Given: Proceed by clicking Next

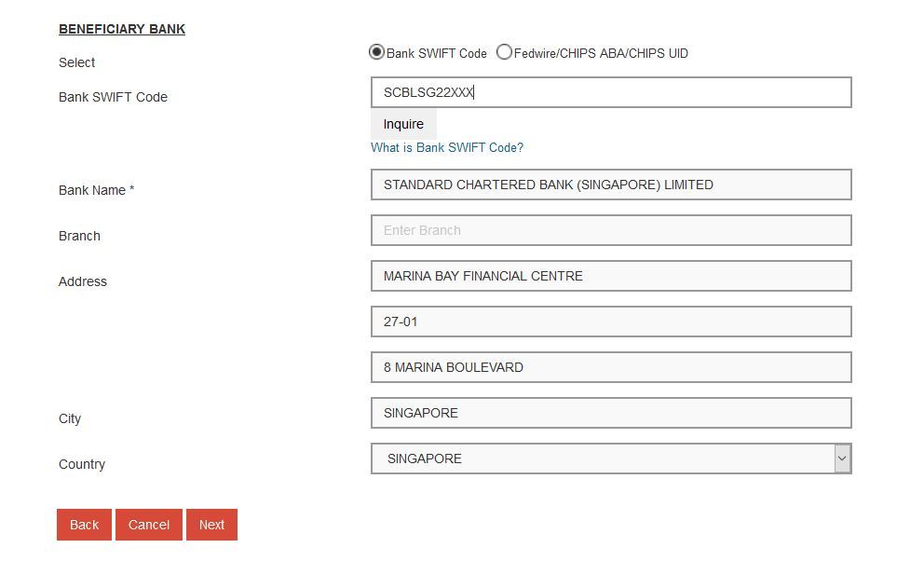Looking at the screenshot, I should 211,525.
